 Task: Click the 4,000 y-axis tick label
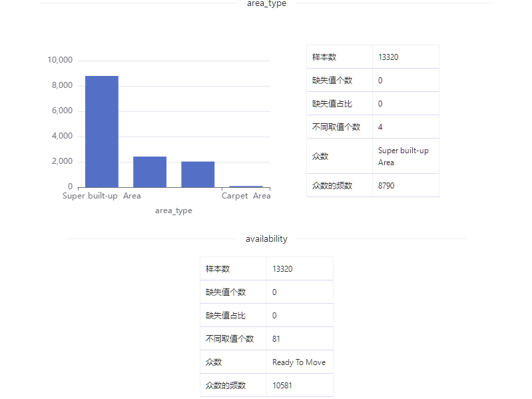click(x=62, y=136)
